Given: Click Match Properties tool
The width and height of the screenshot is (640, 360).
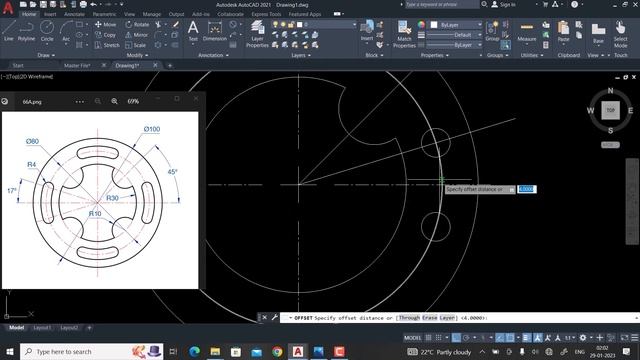Looking at the screenshot, I should tap(404, 34).
